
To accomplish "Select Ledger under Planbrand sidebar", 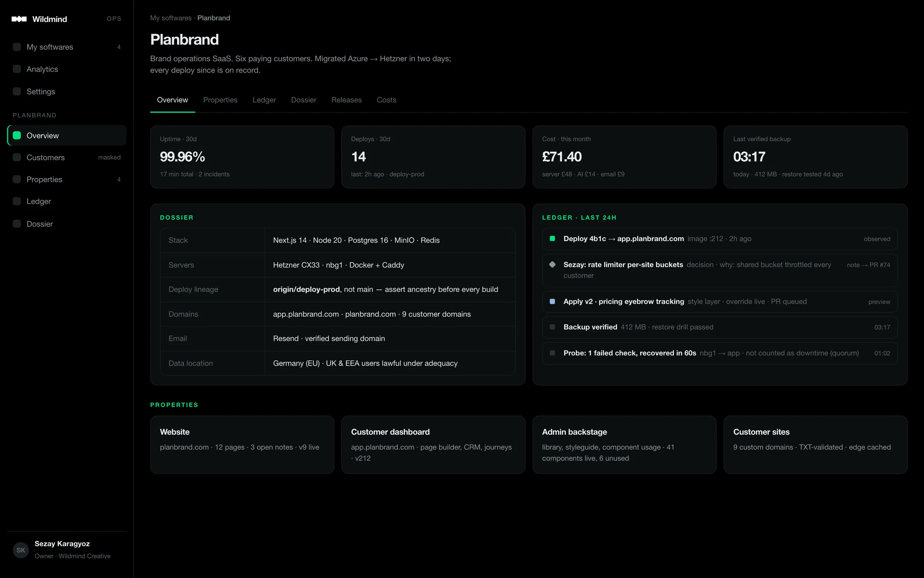I will (67, 201).
